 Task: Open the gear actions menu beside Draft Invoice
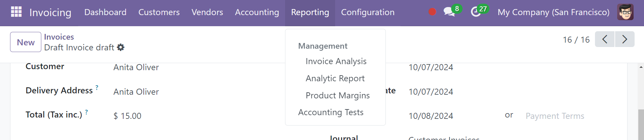tap(121, 47)
